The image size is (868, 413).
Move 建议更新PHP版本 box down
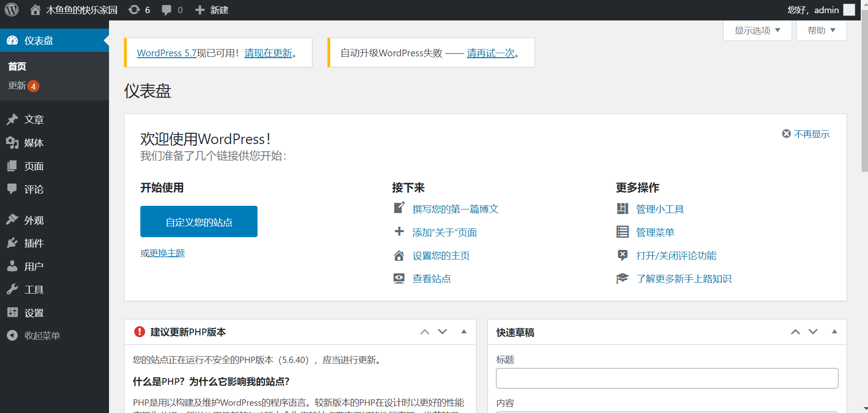click(442, 332)
